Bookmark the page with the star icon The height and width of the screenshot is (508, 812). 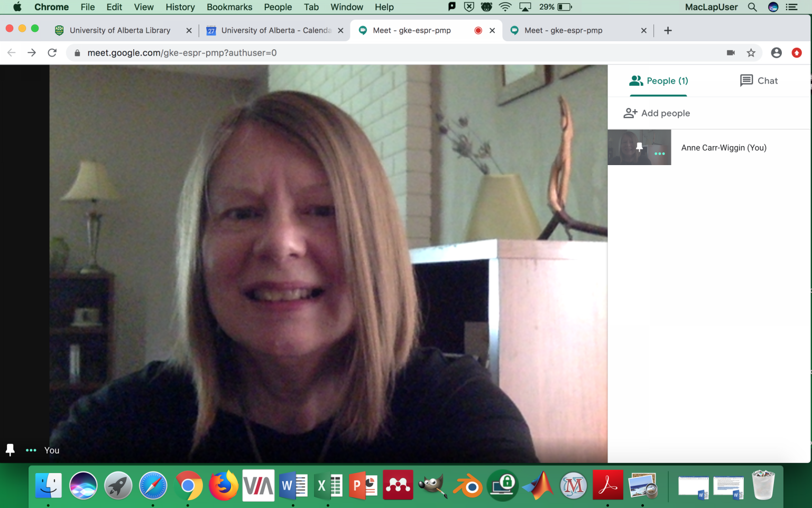coord(751,52)
